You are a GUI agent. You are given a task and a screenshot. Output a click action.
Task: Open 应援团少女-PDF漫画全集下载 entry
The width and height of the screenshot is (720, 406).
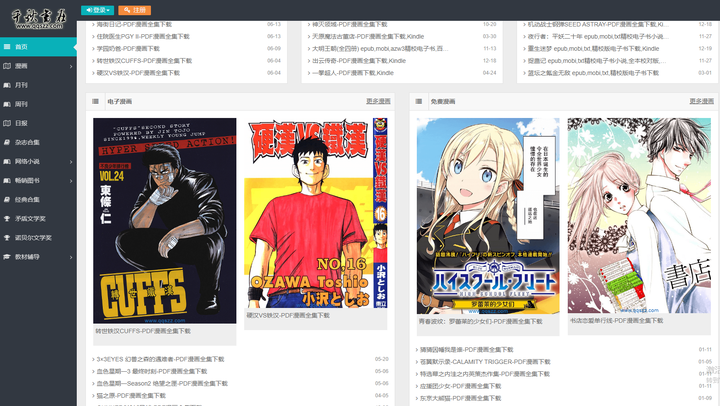click(461, 386)
